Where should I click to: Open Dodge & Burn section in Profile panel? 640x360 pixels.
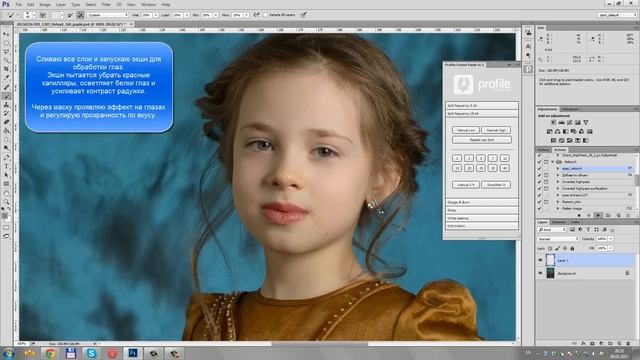482,202
